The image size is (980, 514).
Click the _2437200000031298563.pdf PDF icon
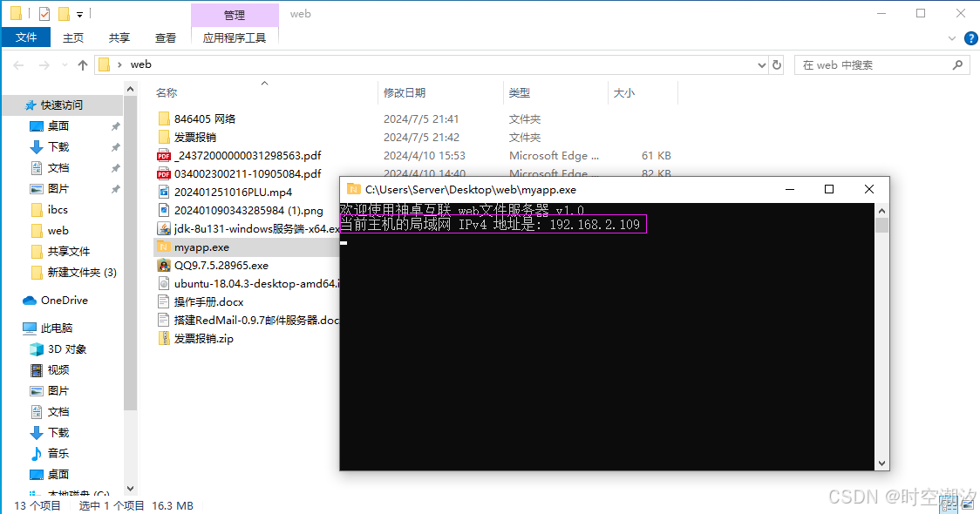164,156
